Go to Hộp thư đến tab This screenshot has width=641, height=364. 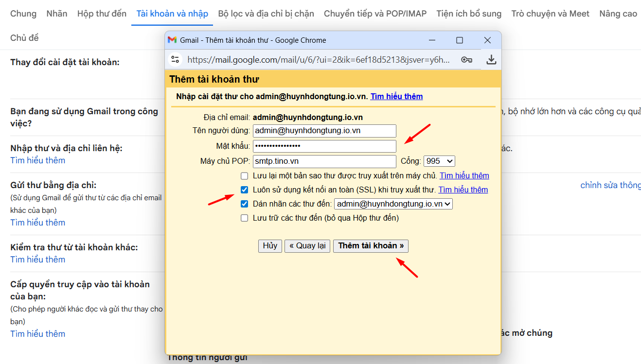pos(102,14)
